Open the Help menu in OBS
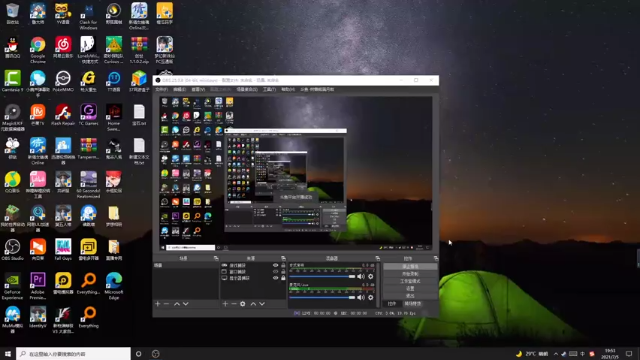This screenshot has width=640, height=360. point(288,89)
